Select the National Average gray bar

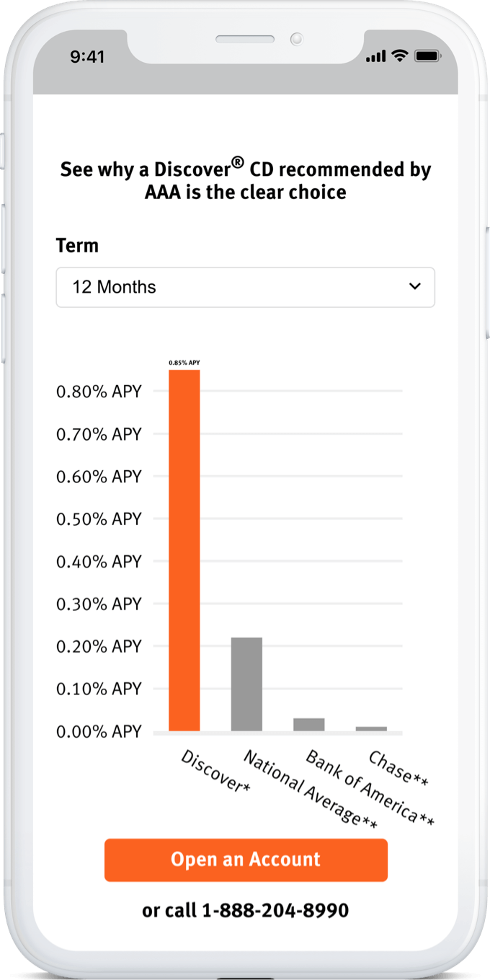[x=246, y=684]
